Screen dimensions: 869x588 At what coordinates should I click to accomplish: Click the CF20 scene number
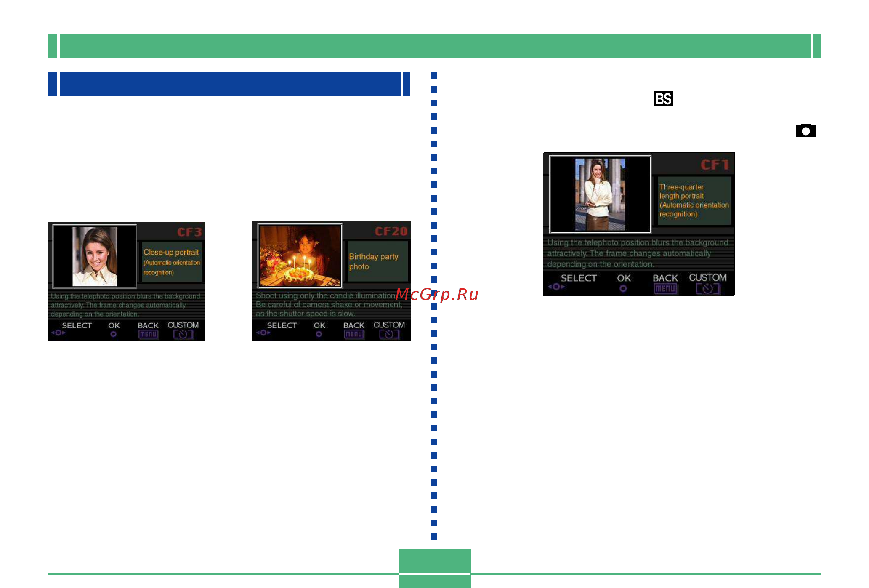(391, 231)
